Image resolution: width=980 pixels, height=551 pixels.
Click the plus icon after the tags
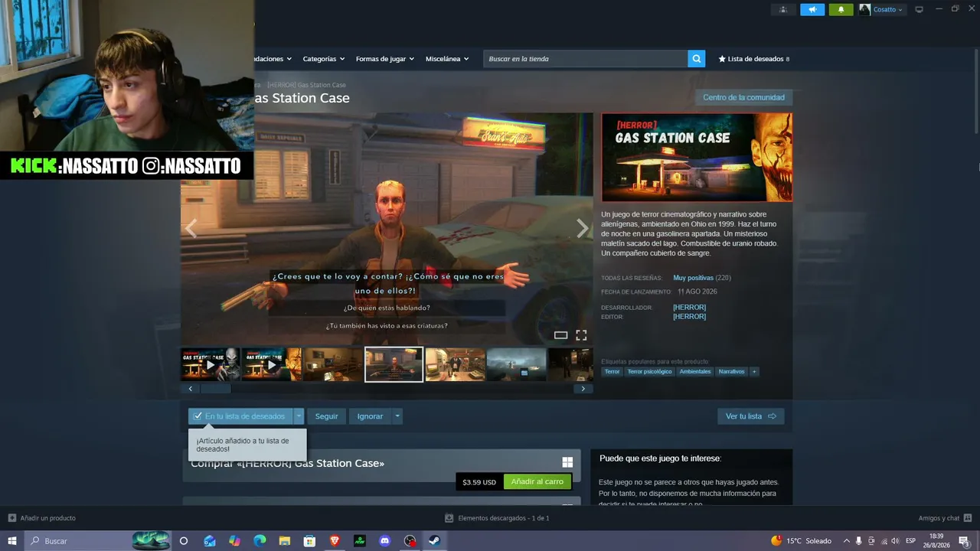tap(754, 372)
